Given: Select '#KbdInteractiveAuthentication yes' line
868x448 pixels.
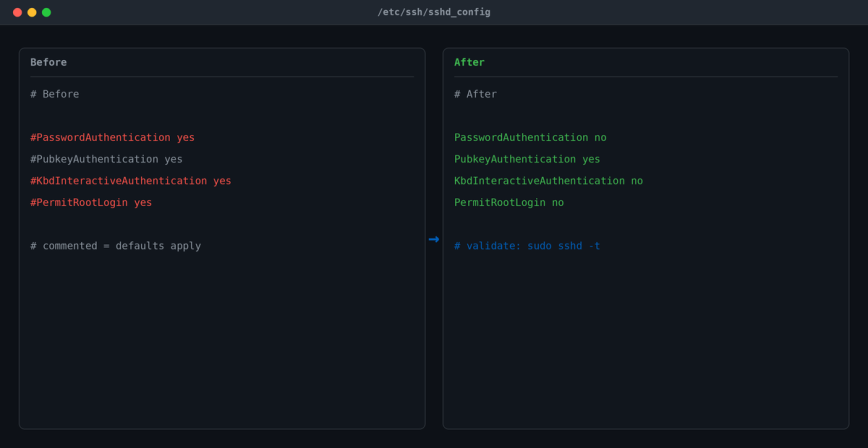Looking at the screenshot, I should tap(131, 181).
